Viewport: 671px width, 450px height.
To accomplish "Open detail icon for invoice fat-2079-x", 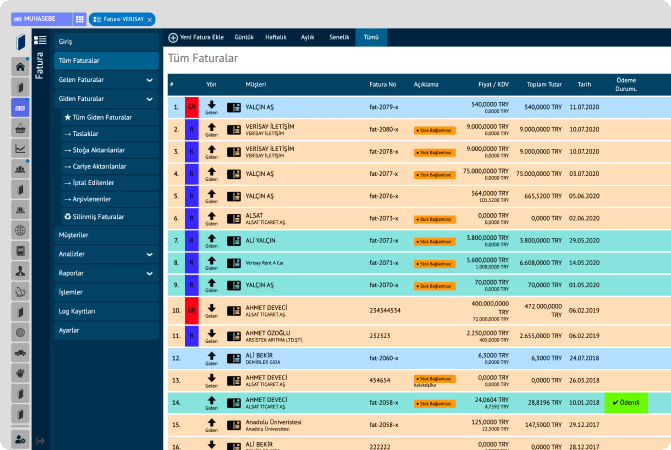I will click(x=234, y=107).
